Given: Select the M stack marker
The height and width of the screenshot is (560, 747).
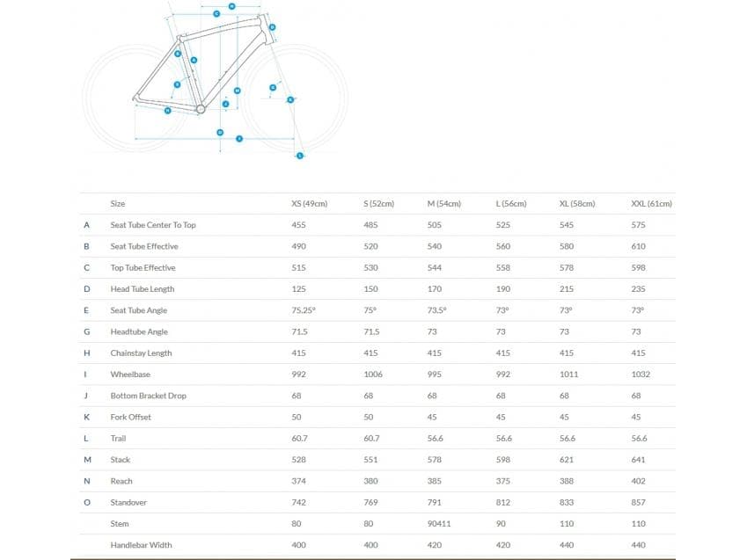Looking at the screenshot, I should 237,91.
